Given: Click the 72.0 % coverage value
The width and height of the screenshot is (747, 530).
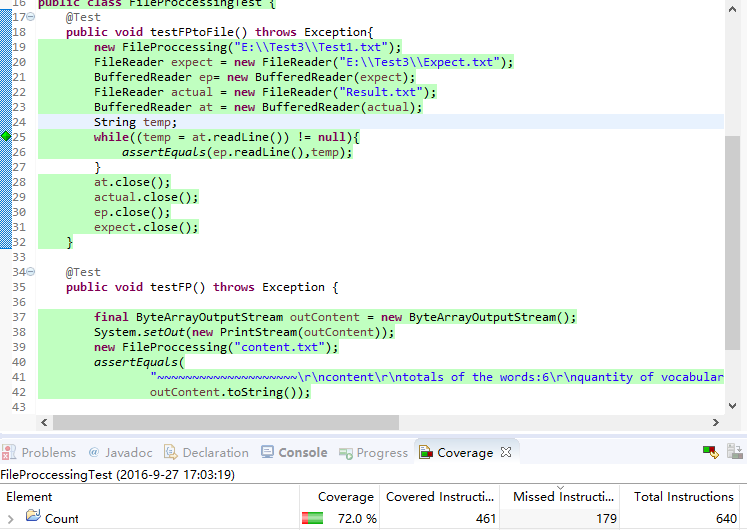Looking at the screenshot, I should pyautogui.click(x=357, y=519).
